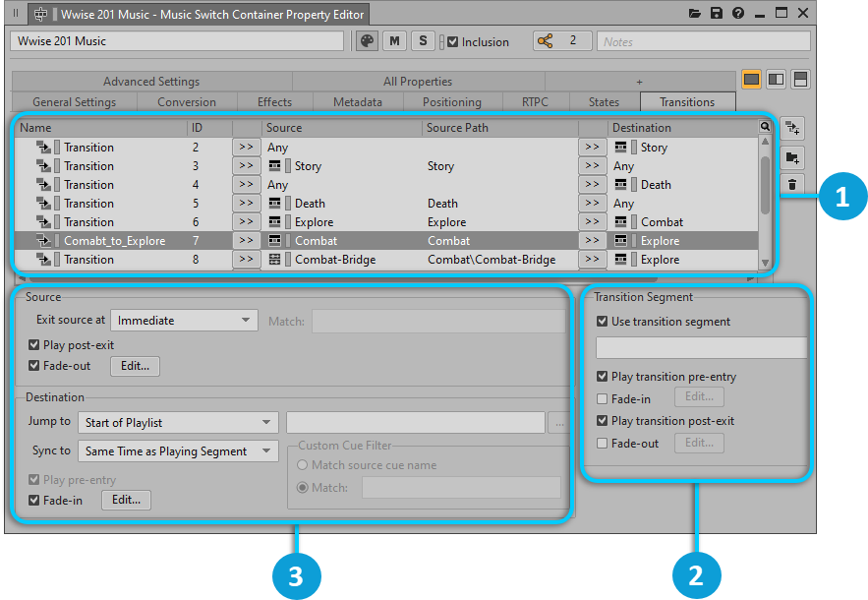Expand the Jump to dropdown
This screenshot has width=868, height=600.
(x=181, y=423)
